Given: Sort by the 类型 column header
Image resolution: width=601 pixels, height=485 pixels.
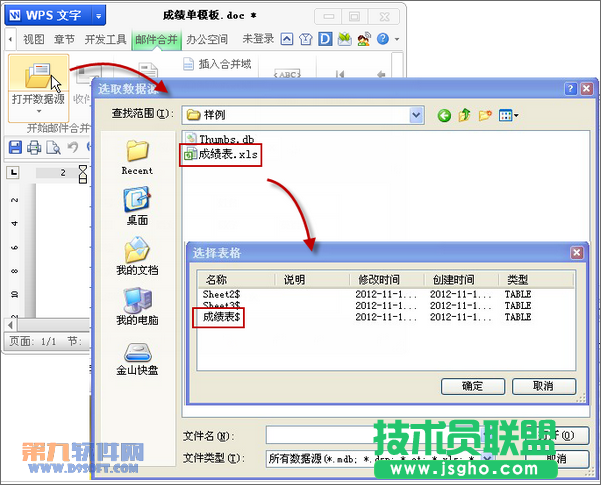Looking at the screenshot, I should [536, 280].
